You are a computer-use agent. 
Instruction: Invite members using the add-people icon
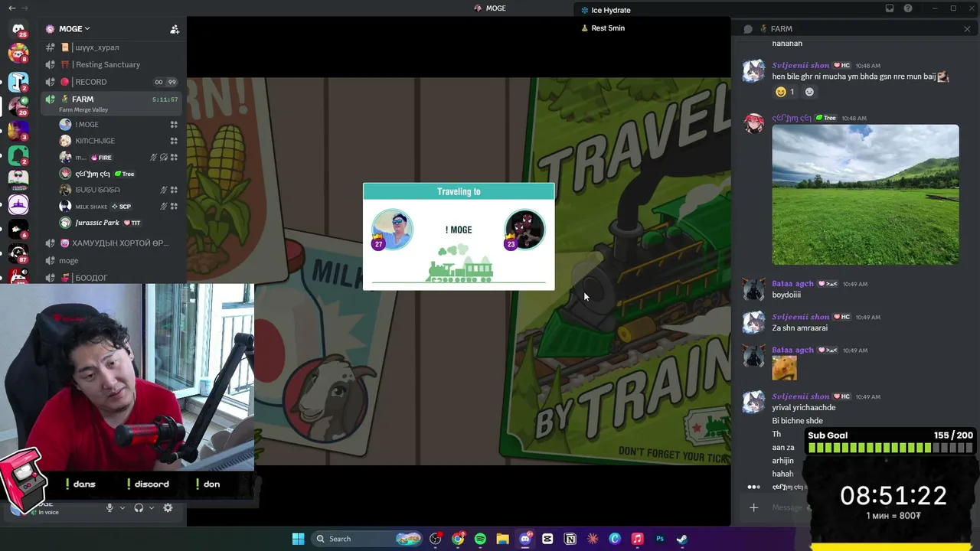pos(175,29)
